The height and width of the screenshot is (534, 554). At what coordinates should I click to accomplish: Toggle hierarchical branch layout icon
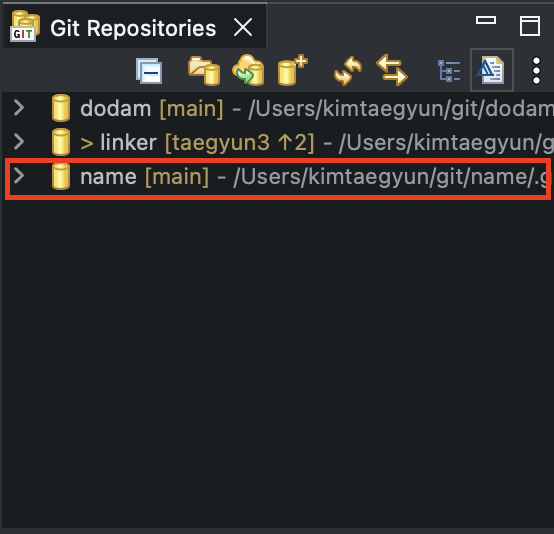(449, 71)
